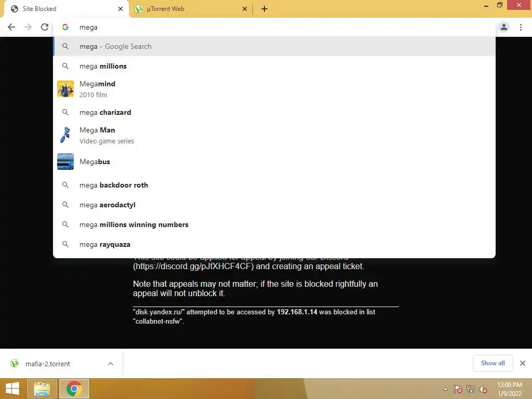This screenshot has height=399, width=532.
Task: Click Show all downloads button
Action: 493,363
